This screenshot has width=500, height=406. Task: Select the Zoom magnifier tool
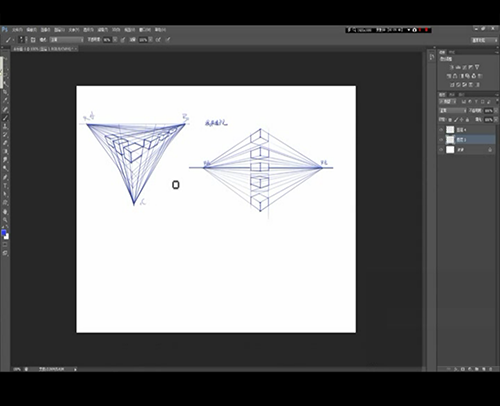6,220
